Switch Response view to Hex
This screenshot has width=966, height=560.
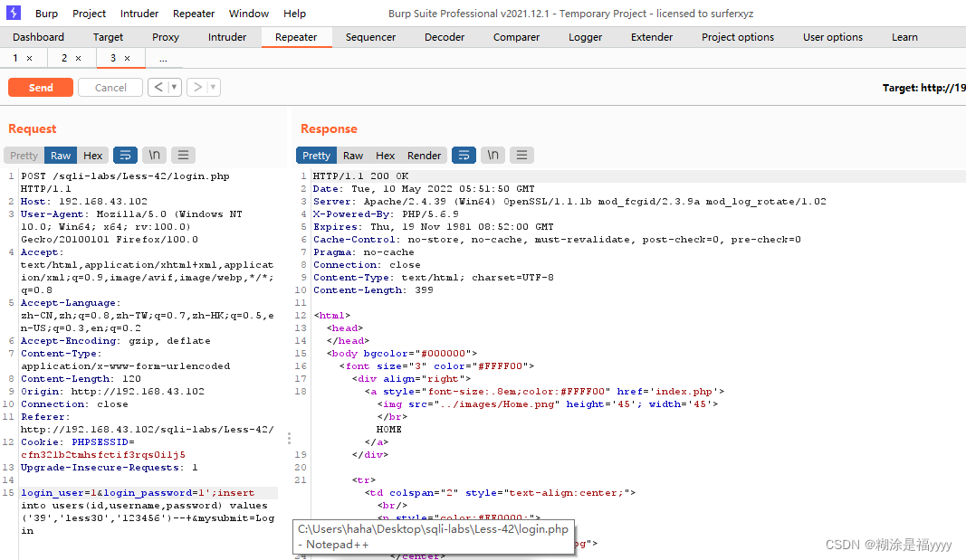coord(385,156)
